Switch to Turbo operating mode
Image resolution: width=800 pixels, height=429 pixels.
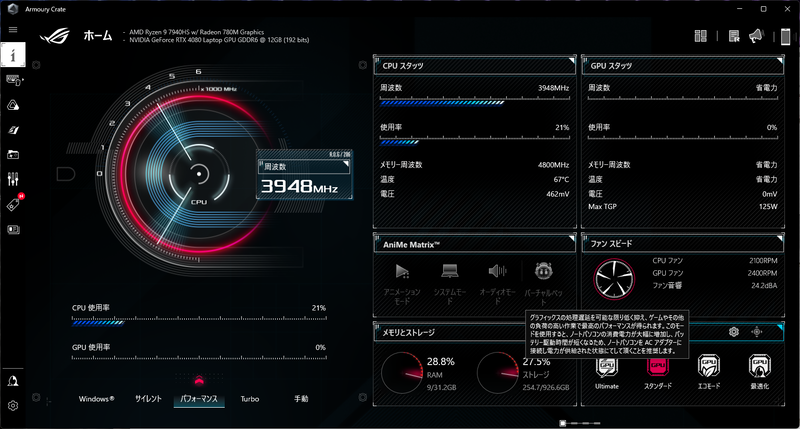point(250,399)
